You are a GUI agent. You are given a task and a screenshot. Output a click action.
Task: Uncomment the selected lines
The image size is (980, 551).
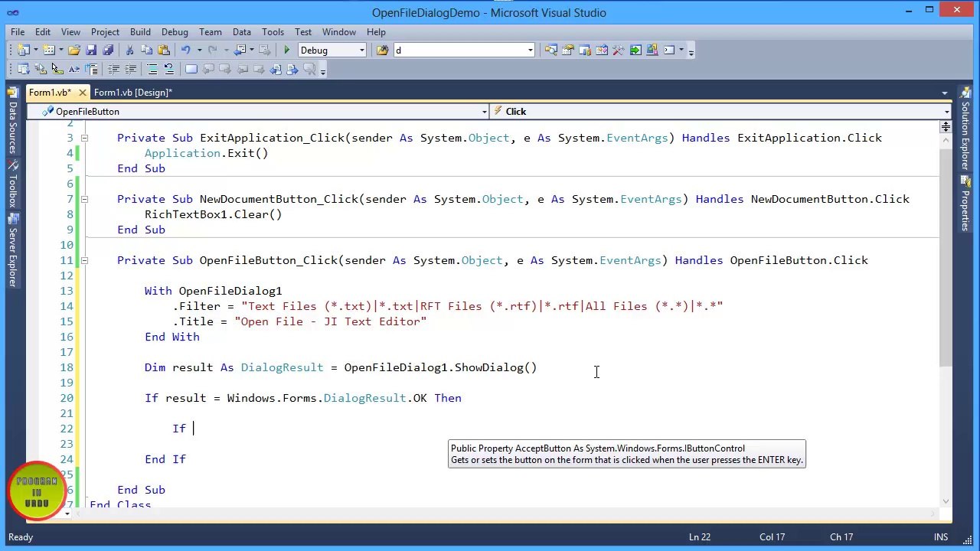tap(169, 69)
